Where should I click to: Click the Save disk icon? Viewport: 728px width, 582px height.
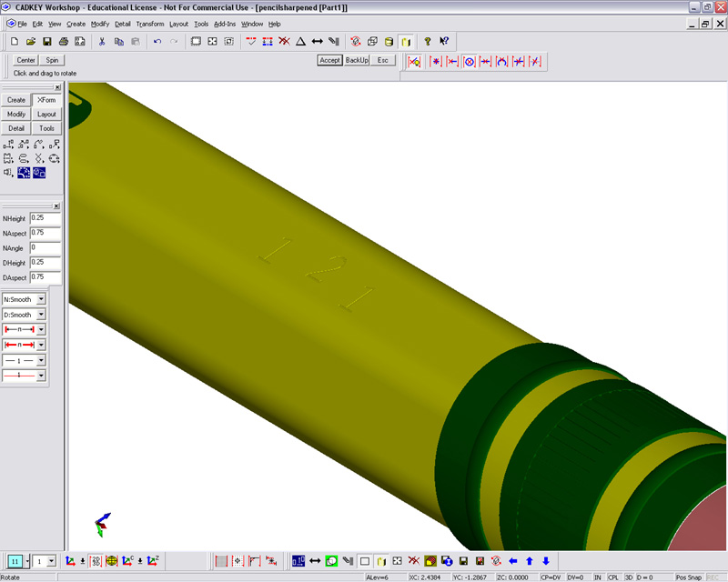(46, 42)
